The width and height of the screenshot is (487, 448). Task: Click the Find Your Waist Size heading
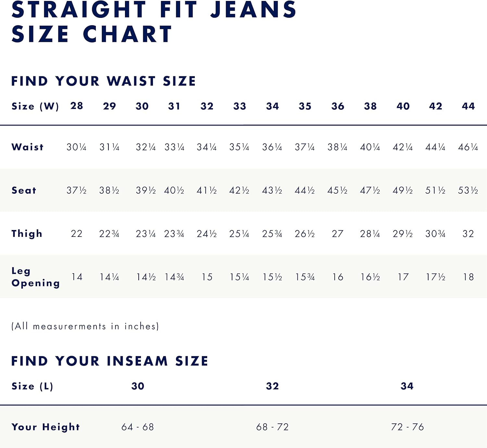[x=104, y=81]
